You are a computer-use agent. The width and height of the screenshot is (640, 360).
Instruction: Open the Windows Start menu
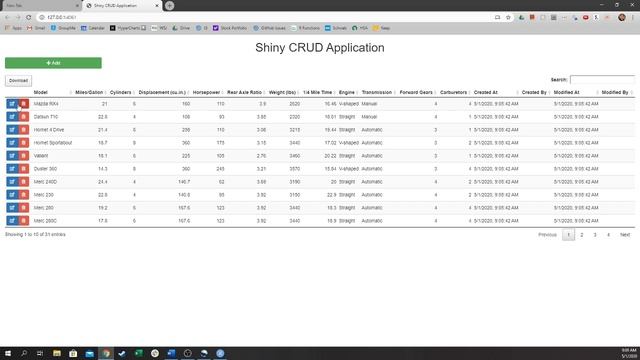[x=8, y=353]
